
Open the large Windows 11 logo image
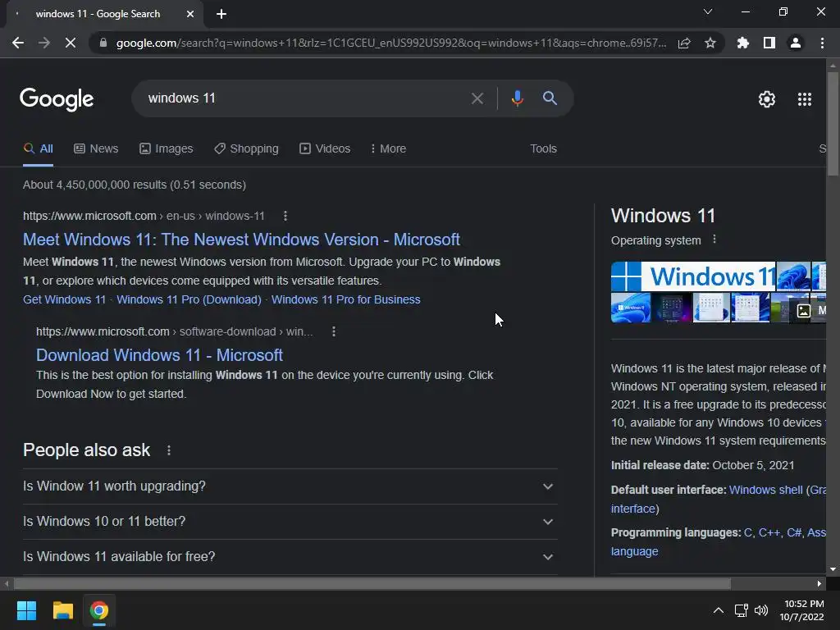(693, 276)
